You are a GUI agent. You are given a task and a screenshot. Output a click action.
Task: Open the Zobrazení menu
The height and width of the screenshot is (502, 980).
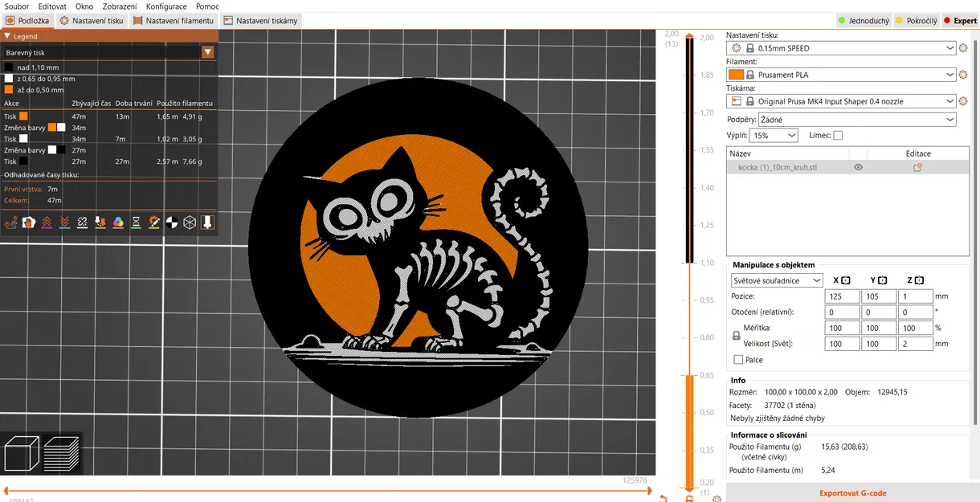(120, 6)
